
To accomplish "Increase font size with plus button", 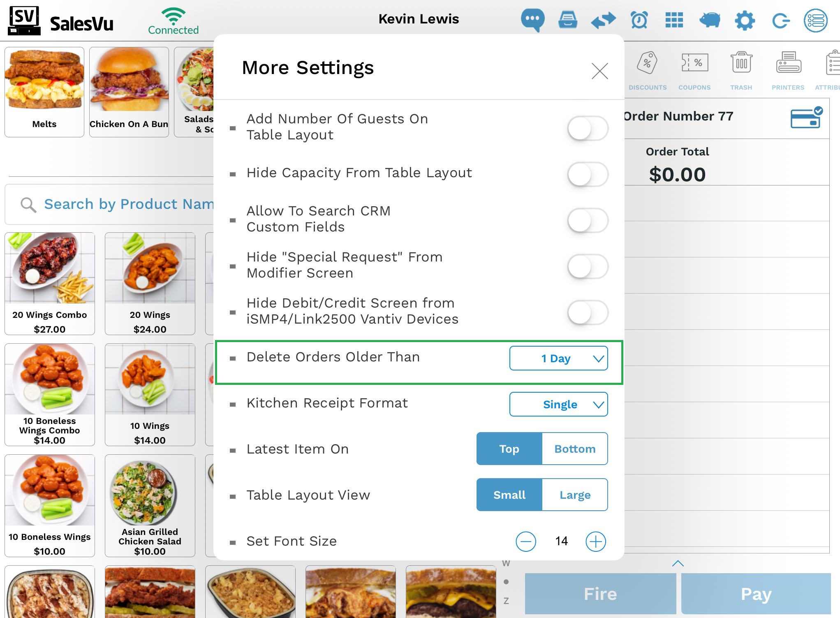I will [596, 542].
